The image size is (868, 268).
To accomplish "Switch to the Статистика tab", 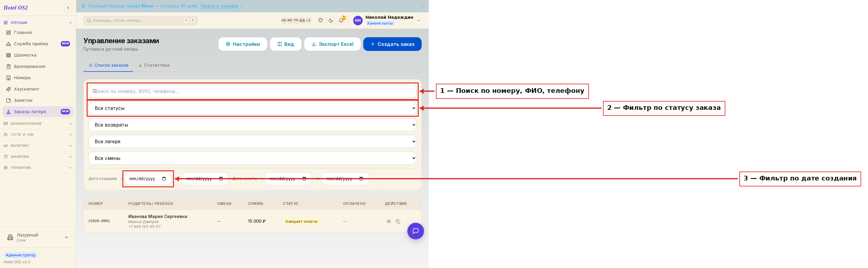I will (154, 66).
